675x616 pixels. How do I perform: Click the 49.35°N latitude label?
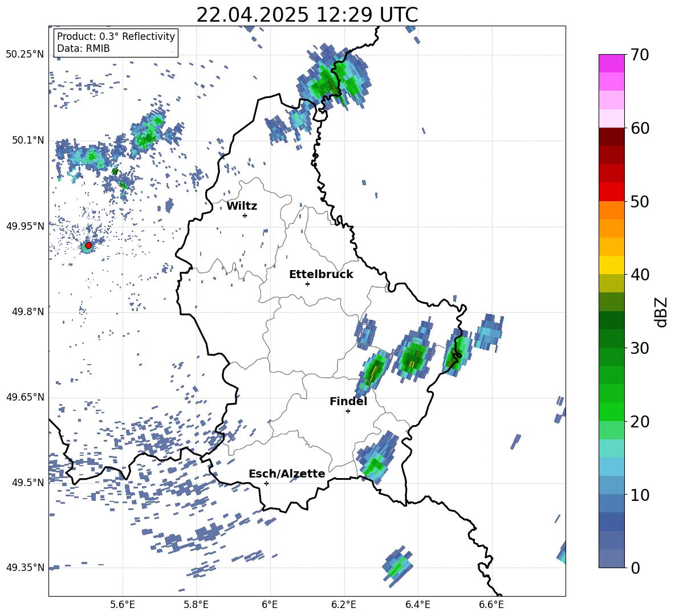25,568
